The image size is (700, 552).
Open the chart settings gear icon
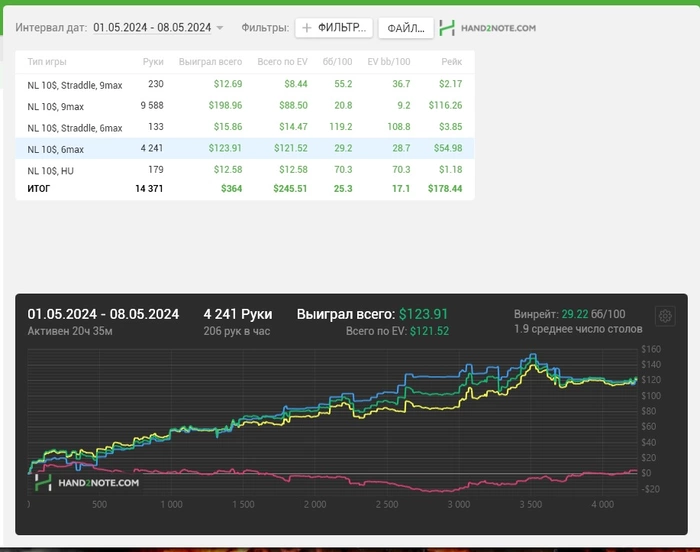coord(665,316)
